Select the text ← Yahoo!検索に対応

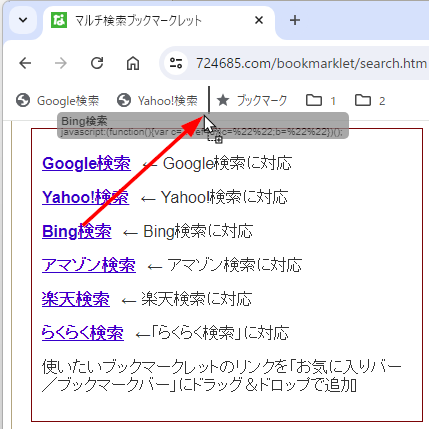pyautogui.click(x=214, y=197)
